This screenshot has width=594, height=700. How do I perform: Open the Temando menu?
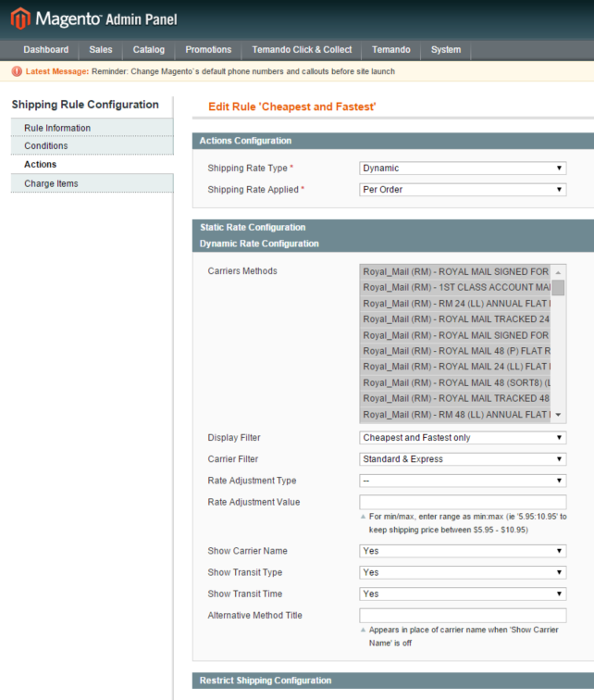pos(391,50)
